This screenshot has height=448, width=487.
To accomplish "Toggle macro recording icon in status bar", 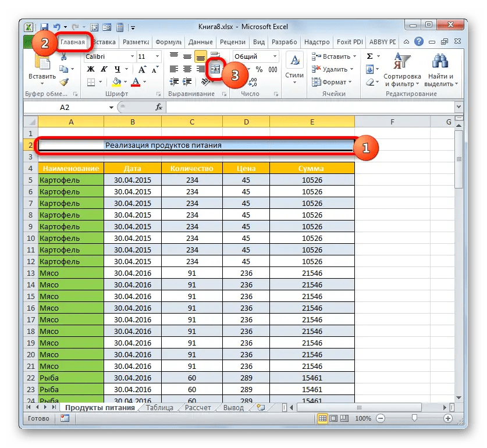I will point(65,418).
